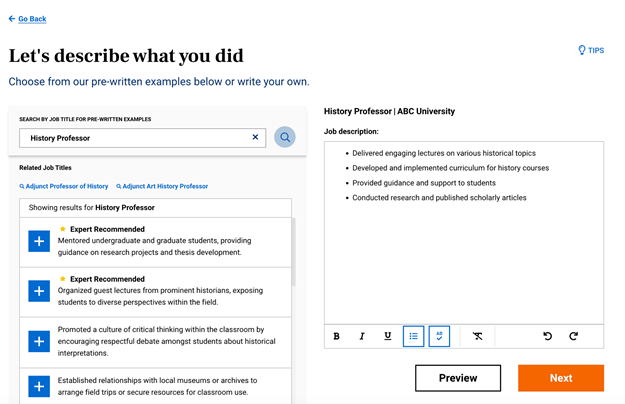Add the 'Organized guest lectures' example
The height and width of the screenshot is (404, 625).
(x=39, y=291)
